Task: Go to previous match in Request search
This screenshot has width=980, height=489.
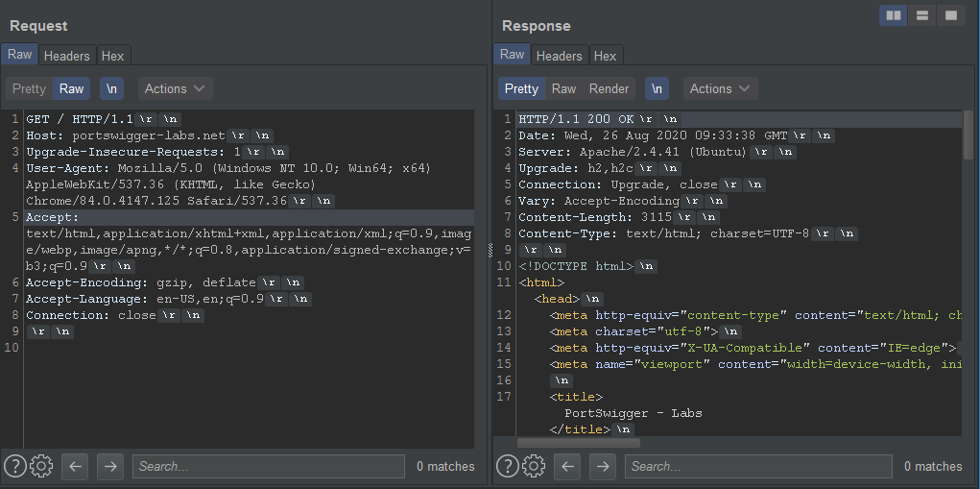Action: coord(76,467)
